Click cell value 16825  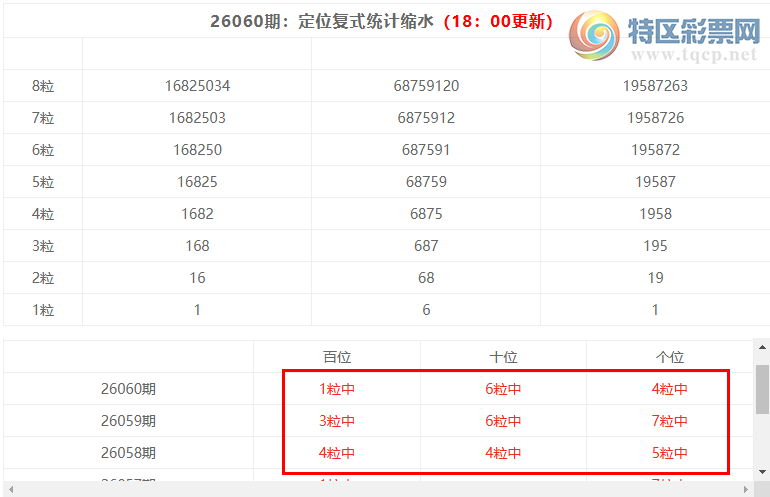197,182
